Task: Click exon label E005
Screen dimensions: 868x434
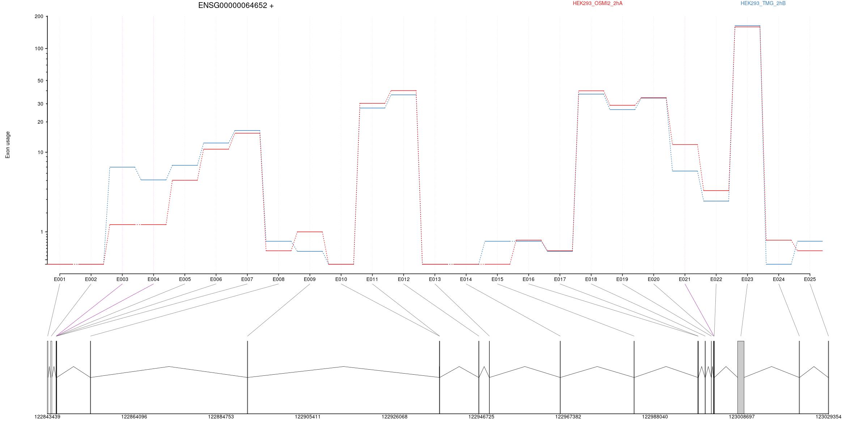Action: [185, 279]
